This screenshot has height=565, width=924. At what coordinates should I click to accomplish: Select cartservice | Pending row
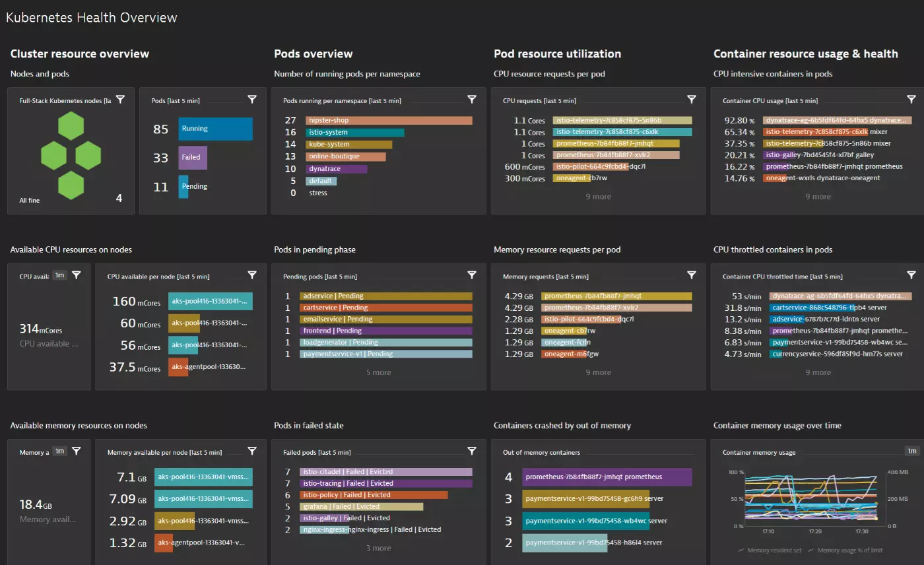(386, 308)
